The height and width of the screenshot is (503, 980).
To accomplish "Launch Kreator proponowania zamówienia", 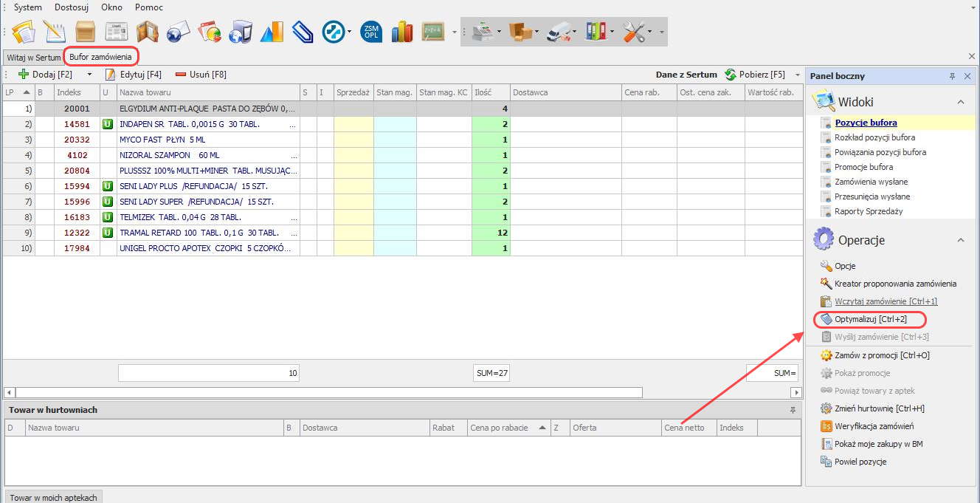I will pyautogui.click(x=895, y=284).
